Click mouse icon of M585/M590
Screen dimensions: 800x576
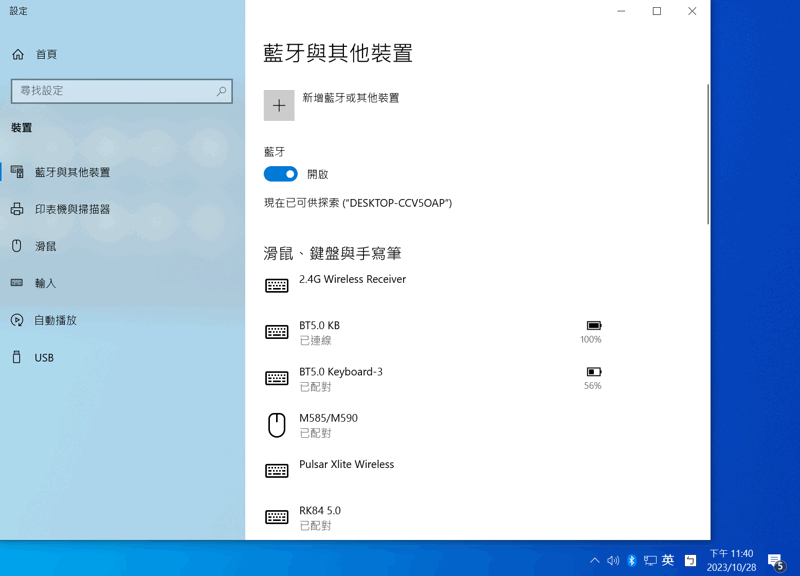click(277, 425)
